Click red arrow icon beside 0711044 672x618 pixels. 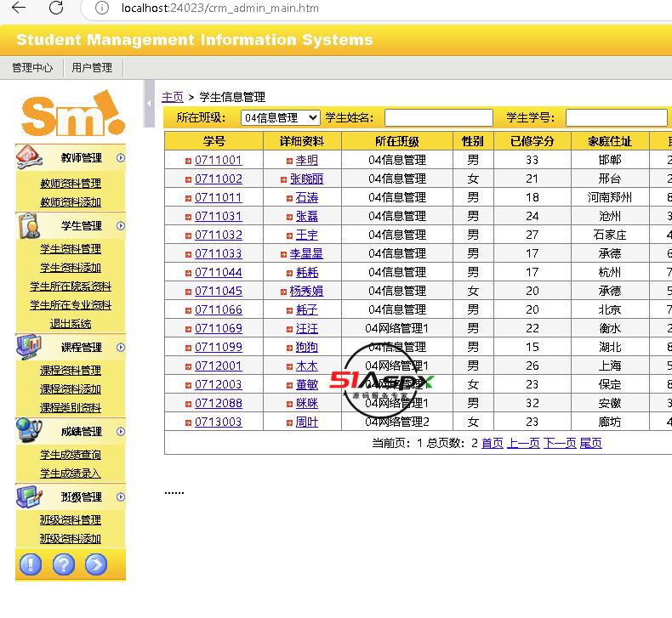click(x=188, y=273)
